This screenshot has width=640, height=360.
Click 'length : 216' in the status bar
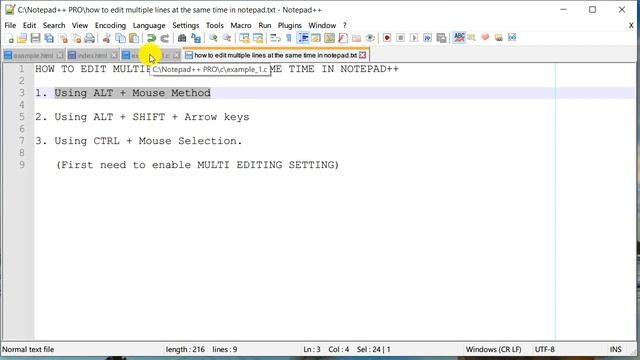[185, 349]
